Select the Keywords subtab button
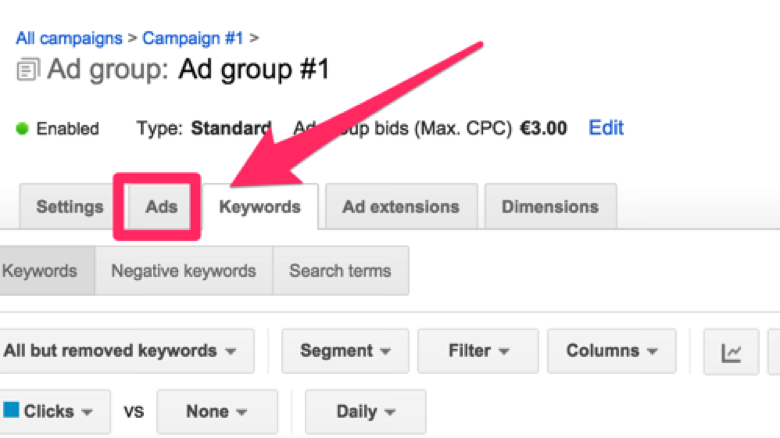 40,271
